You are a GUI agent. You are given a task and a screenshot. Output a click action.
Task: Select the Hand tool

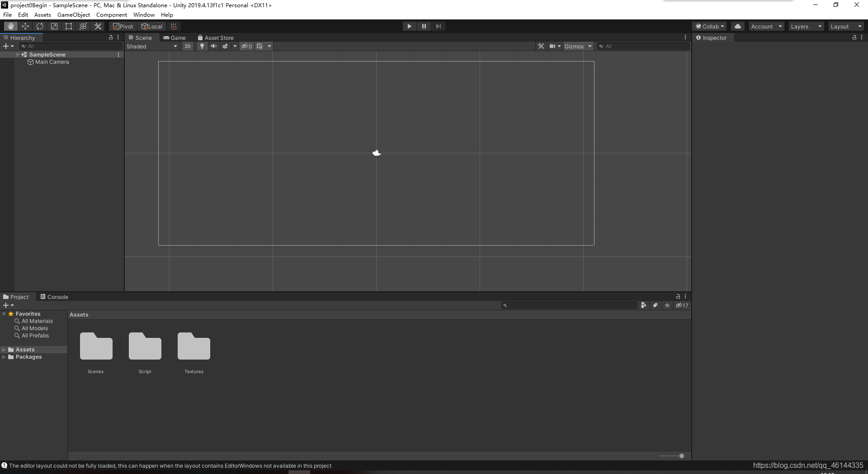click(x=11, y=26)
